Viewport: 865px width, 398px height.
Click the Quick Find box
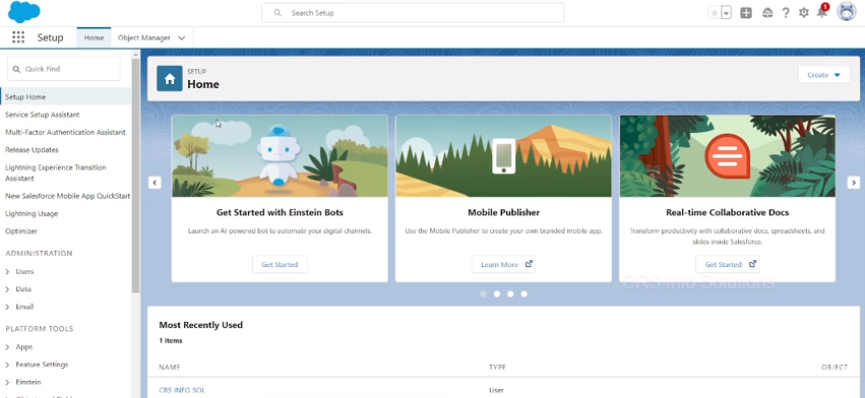(63, 69)
